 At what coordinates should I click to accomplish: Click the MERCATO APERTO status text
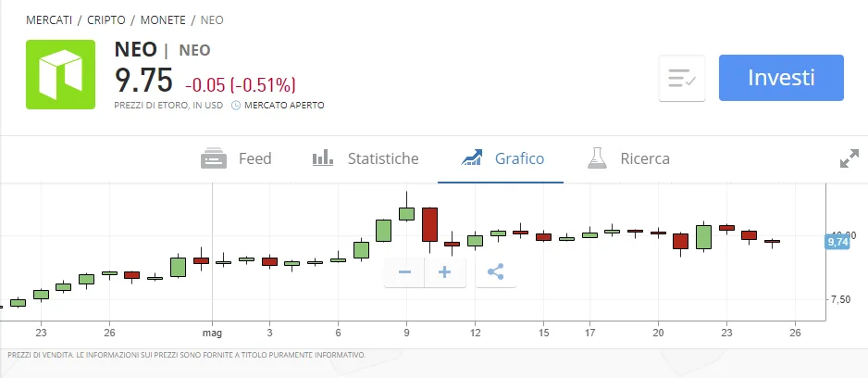(284, 105)
